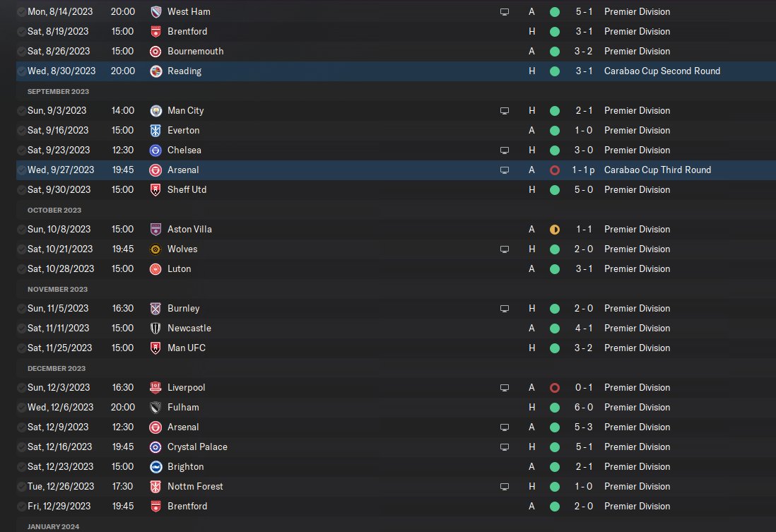
Task: Select the Reading Carabao Cup fixture row
Action: pos(396,71)
